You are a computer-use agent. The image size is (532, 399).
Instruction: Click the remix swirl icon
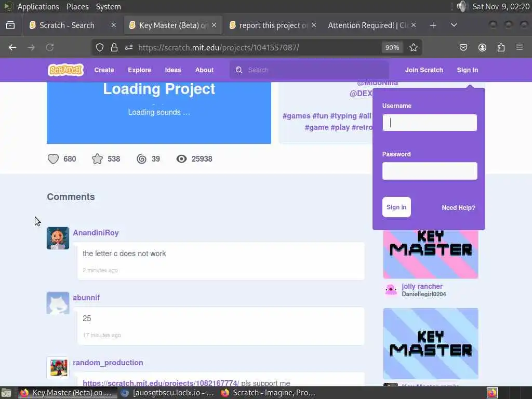141,159
